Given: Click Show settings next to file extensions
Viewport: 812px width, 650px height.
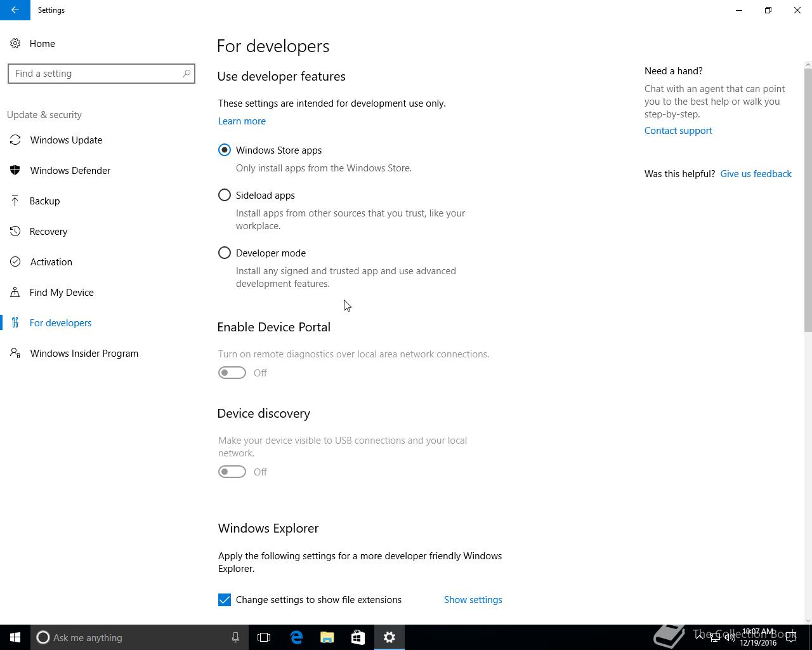Looking at the screenshot, I should [473, 600].
